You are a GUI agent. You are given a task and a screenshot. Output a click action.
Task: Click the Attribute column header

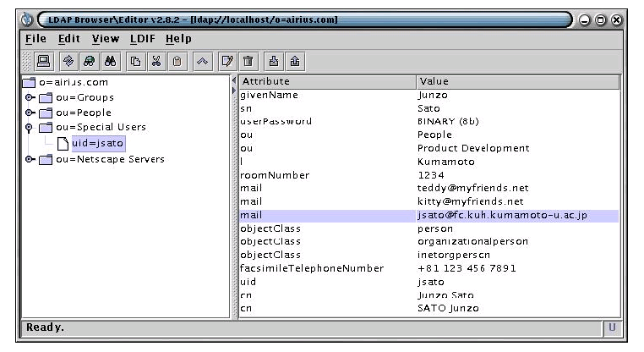coord(328,81)
